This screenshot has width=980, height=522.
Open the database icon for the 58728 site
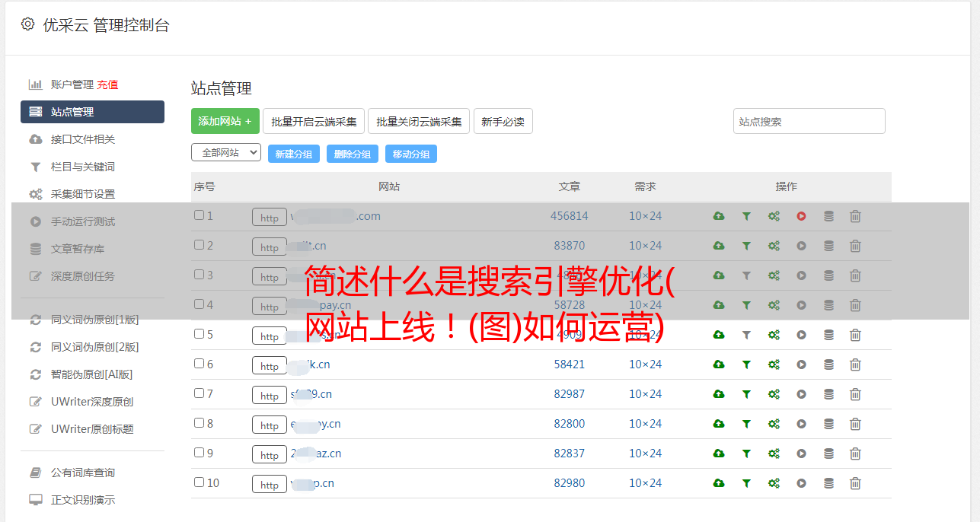(x=828, y=305)
